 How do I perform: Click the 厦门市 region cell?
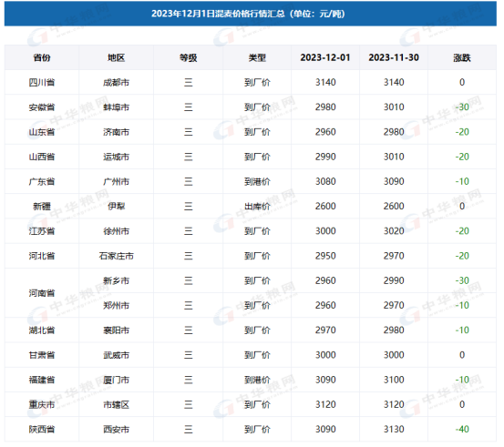116,380
